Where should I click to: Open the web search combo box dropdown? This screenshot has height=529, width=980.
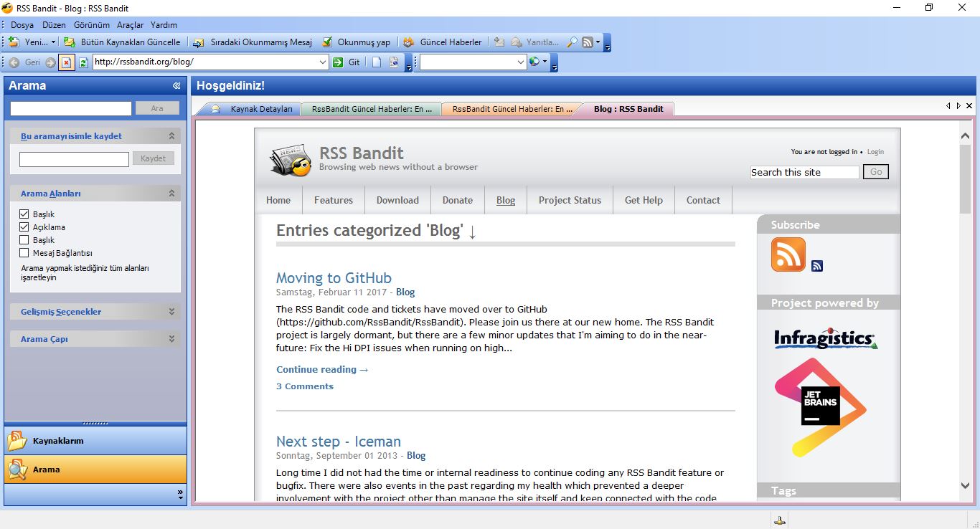coord(522,62)
